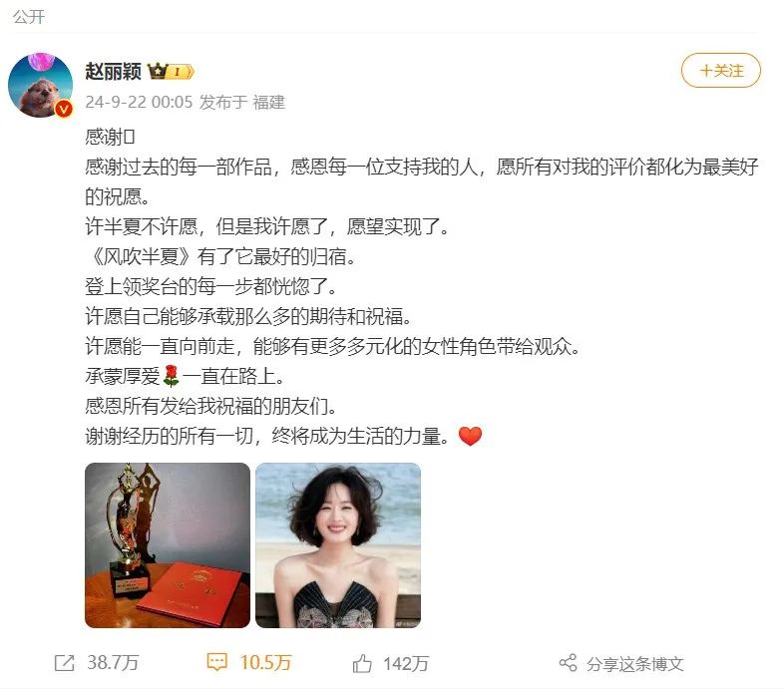Click the 公开 visibility label
Screen dimensions: 784x692
[x=29, y=17]
